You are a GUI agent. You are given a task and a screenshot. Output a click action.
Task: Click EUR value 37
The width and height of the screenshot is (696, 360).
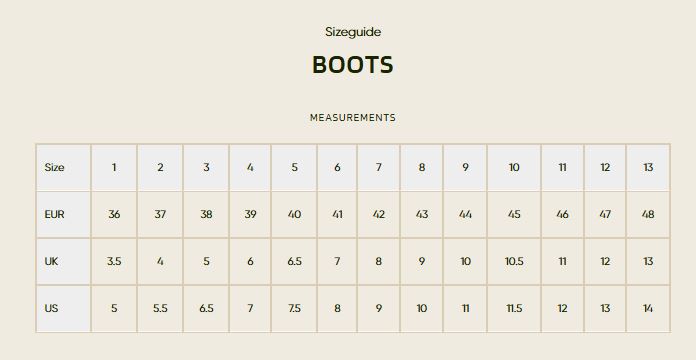click(x=160, y=214)
